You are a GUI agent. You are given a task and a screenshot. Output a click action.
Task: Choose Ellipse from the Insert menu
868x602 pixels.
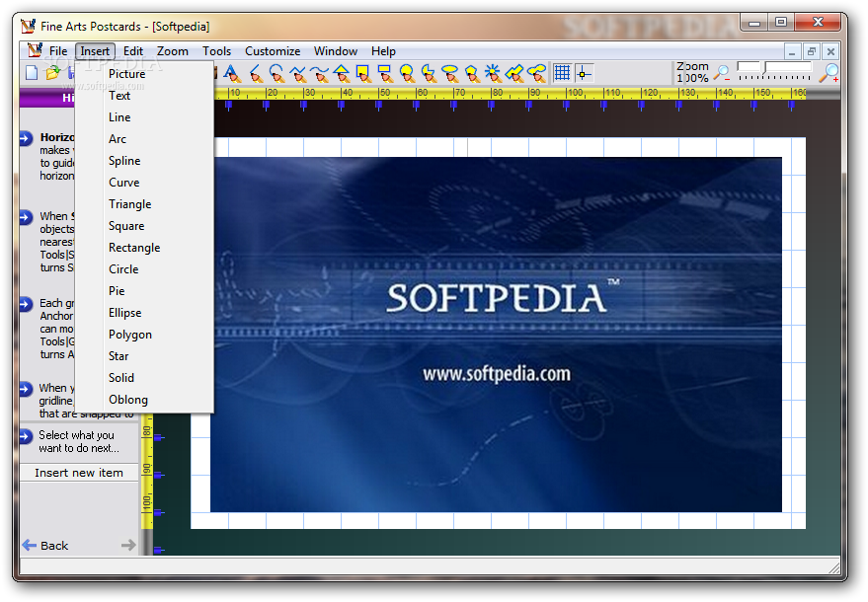(x=144, y=313)
